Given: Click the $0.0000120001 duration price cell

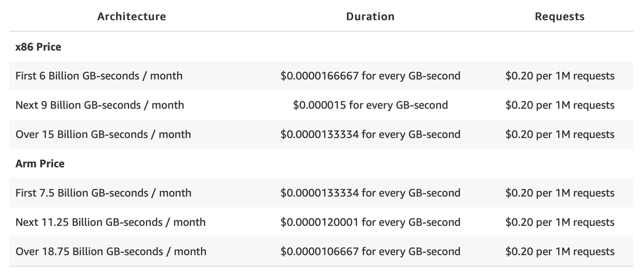Looking at the screenshot, I should 370,222.
